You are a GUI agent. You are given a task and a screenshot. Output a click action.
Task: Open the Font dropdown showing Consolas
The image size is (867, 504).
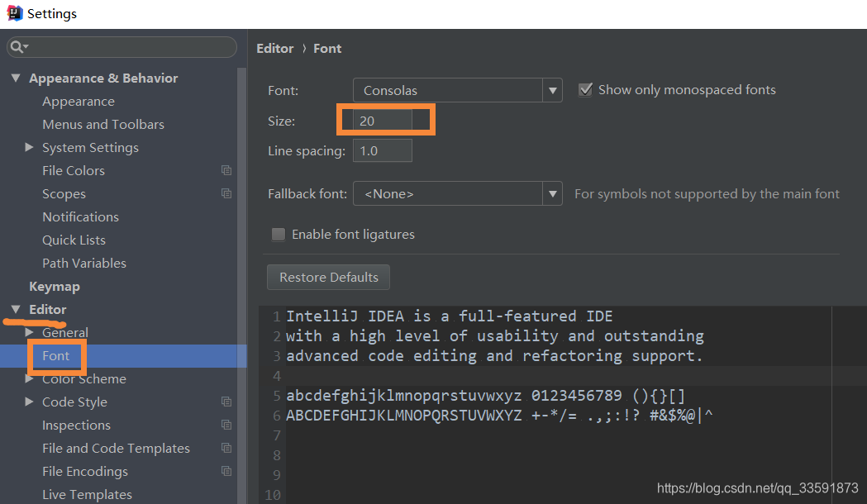457,90
